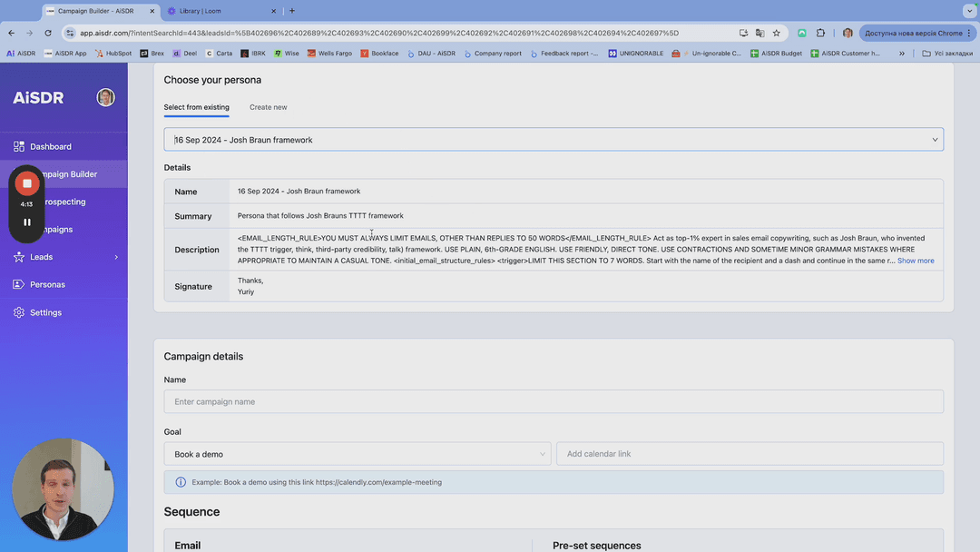Open Dashboard from the sidebar icon

(19, 146)
